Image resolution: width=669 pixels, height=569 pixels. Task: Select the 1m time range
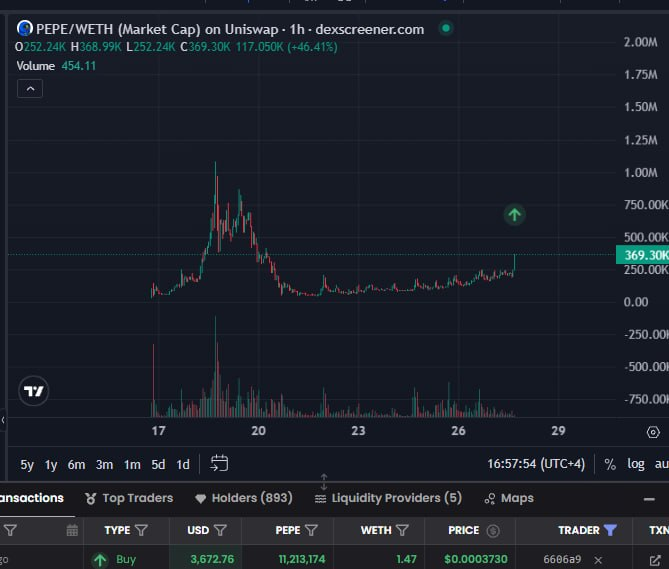tap(132, 464)
